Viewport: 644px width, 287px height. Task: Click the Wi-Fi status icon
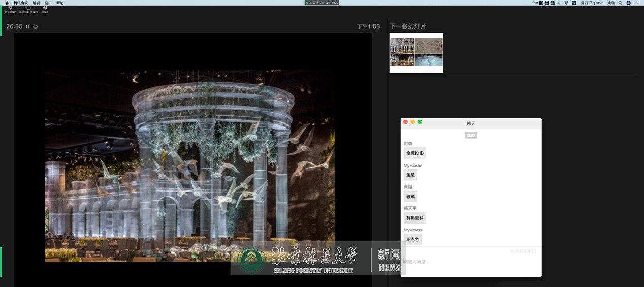pos(566,3)
